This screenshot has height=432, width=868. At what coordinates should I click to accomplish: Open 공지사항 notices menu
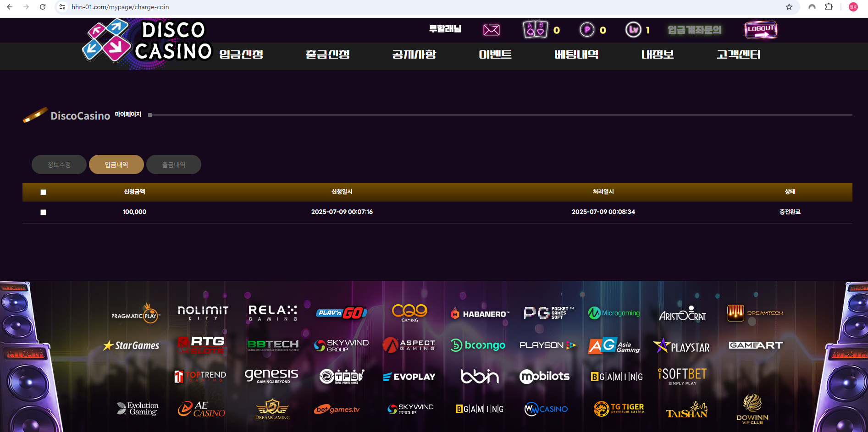pos(414,54)
